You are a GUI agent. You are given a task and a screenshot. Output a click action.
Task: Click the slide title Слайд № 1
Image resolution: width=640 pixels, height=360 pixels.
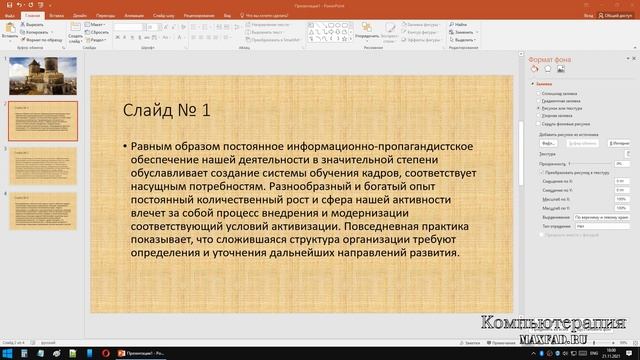(x=167, y=110)
